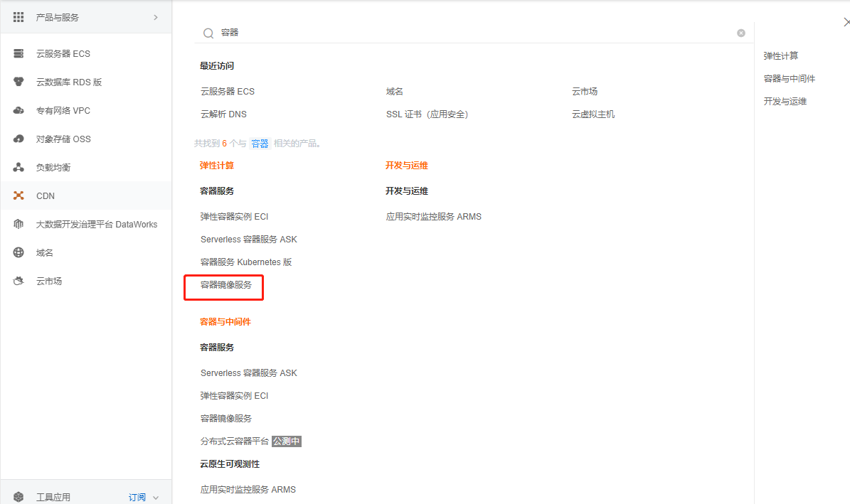Image resolution: width=850 pixels, height=504 pixels.
Task: Click the 最近访问 section heading
Action: (217, 66)
